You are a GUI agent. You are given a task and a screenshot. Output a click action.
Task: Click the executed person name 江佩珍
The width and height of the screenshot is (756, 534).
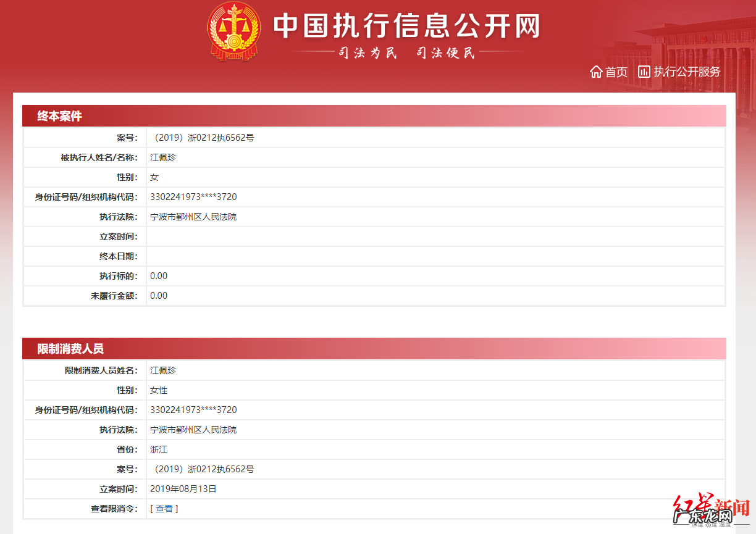click(162, 157)
